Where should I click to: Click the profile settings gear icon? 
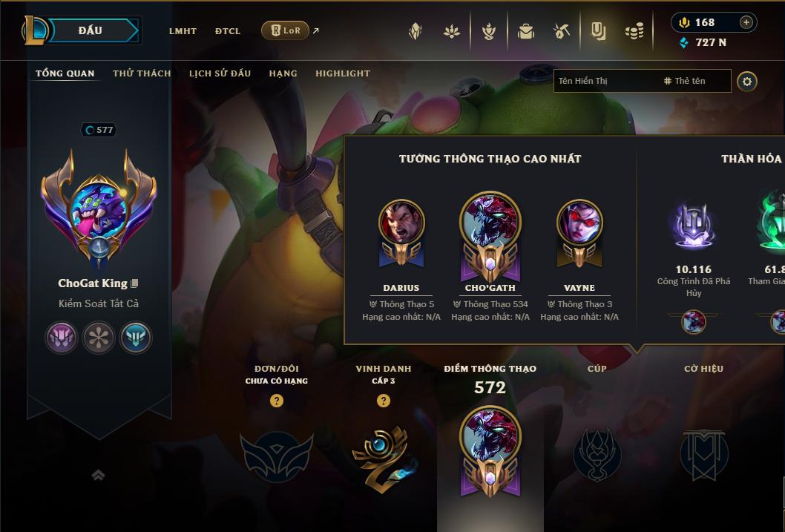pos(747,82)
